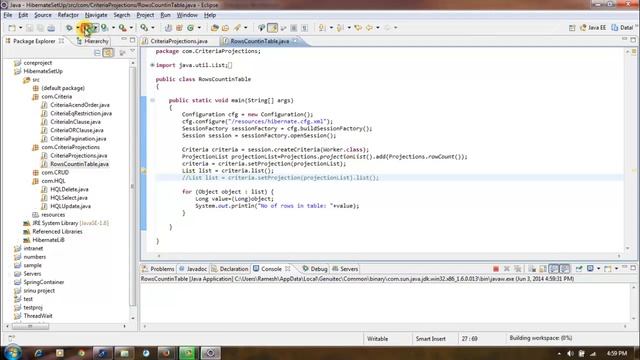Toggle Show Console When Standard Out Changes
The width and height of the screenshot is (640, 360).
(553, 269)
